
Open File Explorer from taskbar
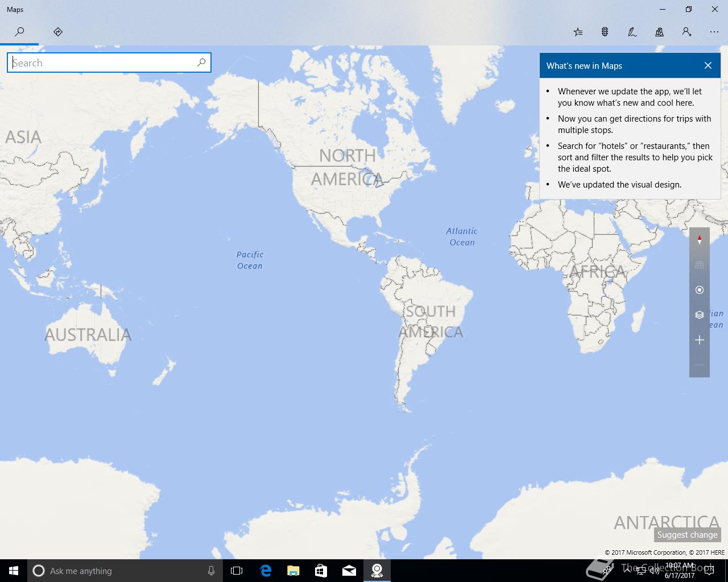click(293, 571)
